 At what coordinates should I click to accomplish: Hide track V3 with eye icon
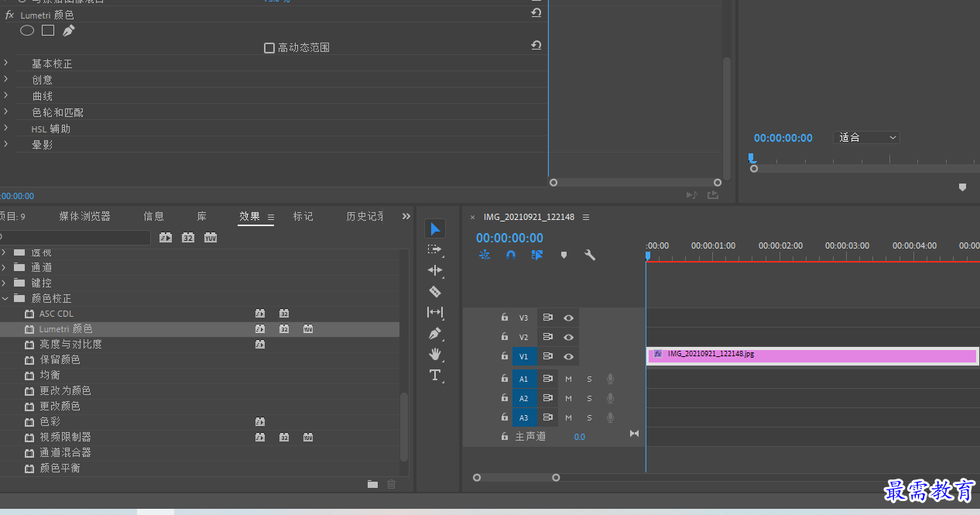click(x=568, y=318)
